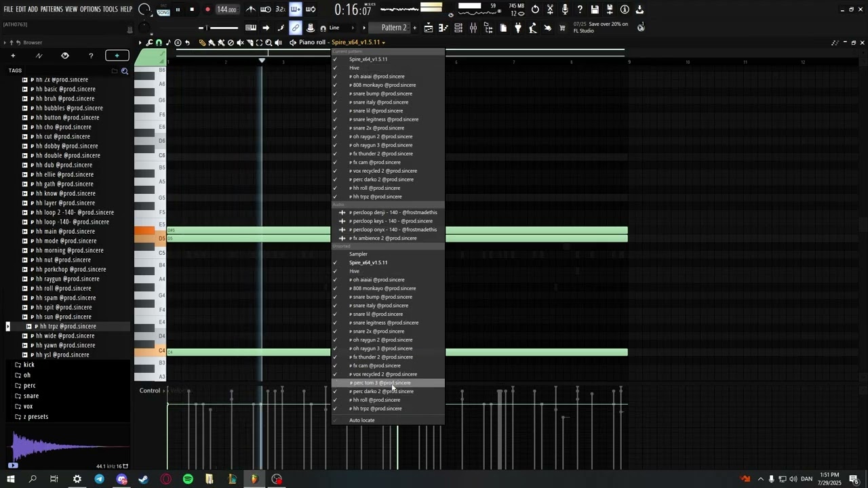Screen dimensions: 868x488
Task: Click the plugin picker plug icon
Action: coord(517,28)
